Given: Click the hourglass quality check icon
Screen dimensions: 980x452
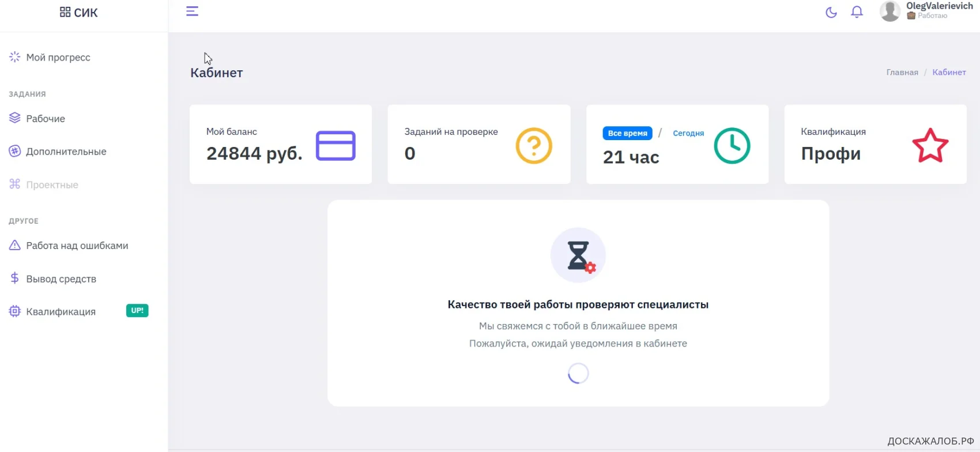Looking at the screenshot, I should coord(578,255).
